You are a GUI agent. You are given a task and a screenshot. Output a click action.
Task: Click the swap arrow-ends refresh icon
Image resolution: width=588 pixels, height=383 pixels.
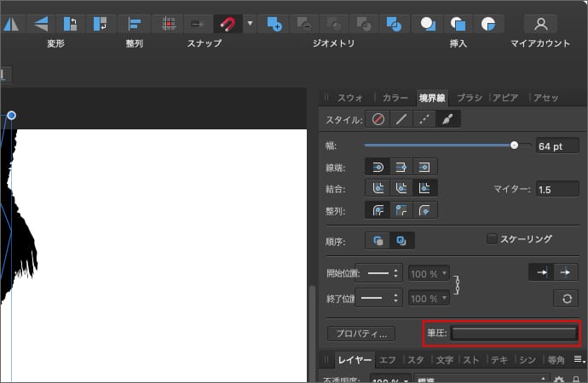click(564, 299)
